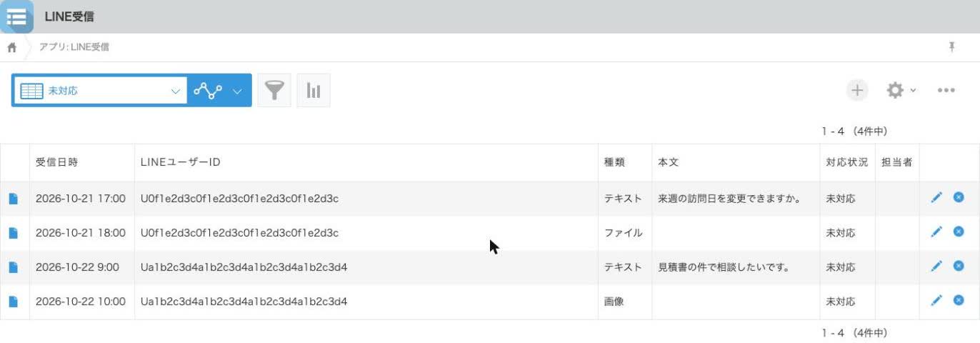Delete the 2026-10-22 10:00 record
Image resolution: width=980 pixels, height=343 pixels.
click(959, 300)
